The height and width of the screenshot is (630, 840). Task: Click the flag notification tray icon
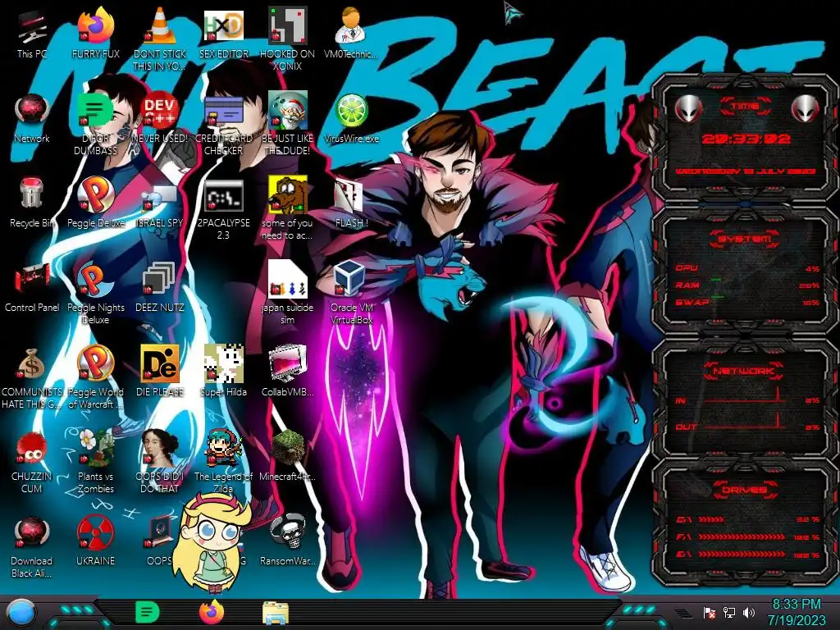(x=710, y=614)
